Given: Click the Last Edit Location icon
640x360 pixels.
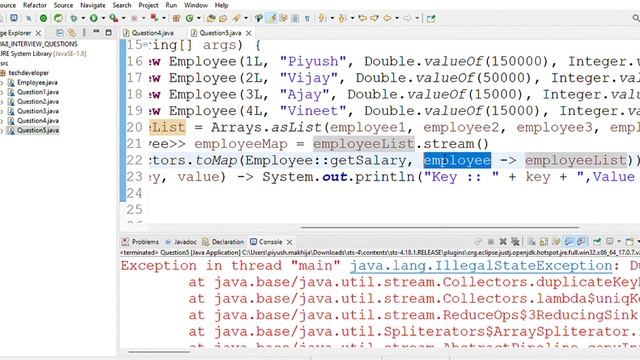Looking at the screenshot, I should [x=362, y=18].
